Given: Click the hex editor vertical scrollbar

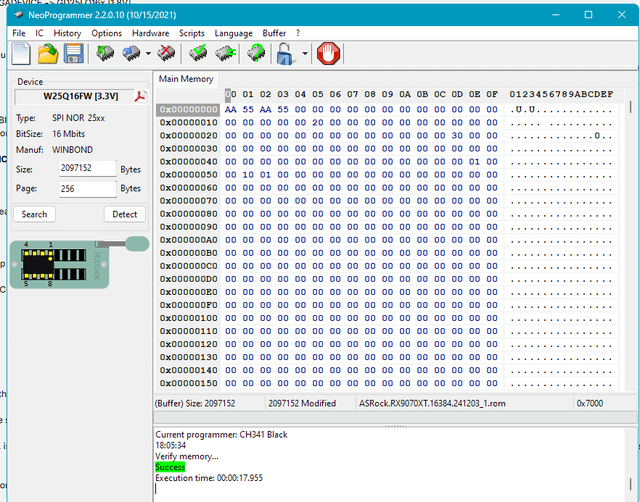Looking at the screenshot, I should coord(631,239).
